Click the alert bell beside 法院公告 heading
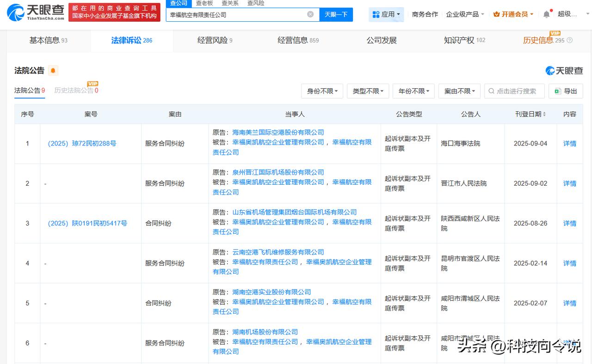This screenshot has height=364, width=592. pos(53,71)
